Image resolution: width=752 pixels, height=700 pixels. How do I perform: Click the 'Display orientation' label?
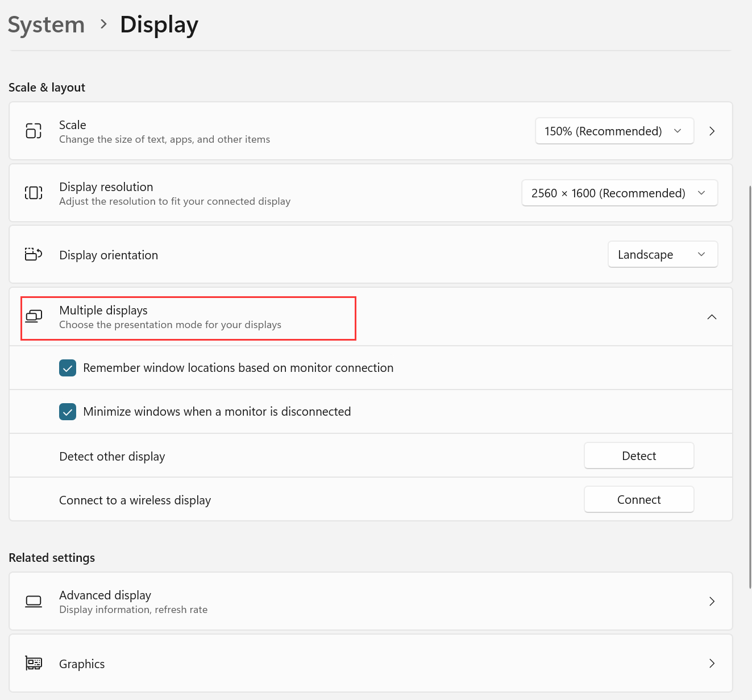pos(109,255)
